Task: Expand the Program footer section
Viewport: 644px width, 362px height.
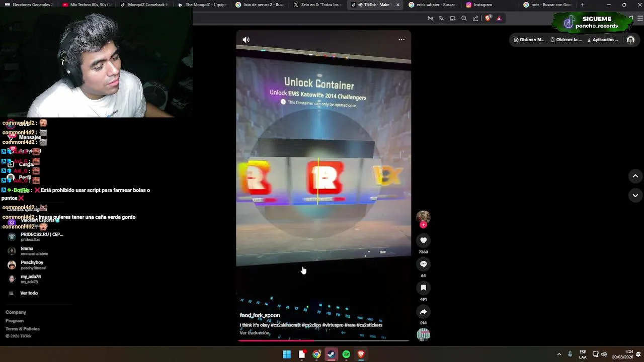Action: pos(15,321)
